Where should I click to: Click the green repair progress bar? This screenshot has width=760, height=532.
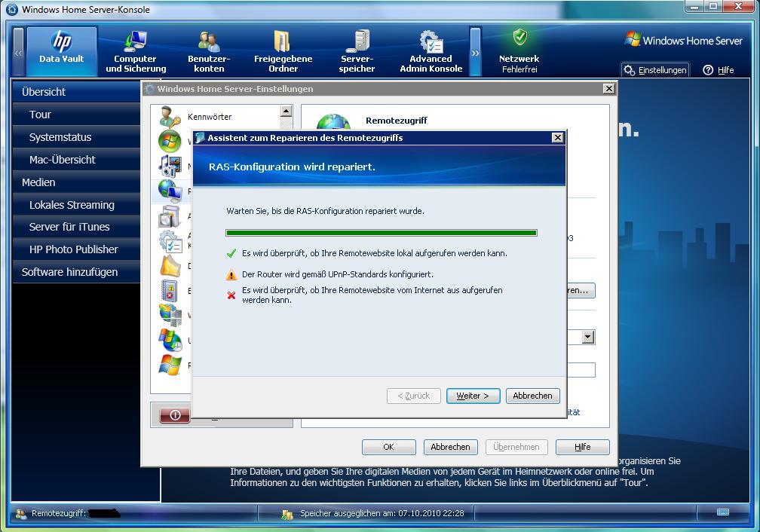point(382,233)
